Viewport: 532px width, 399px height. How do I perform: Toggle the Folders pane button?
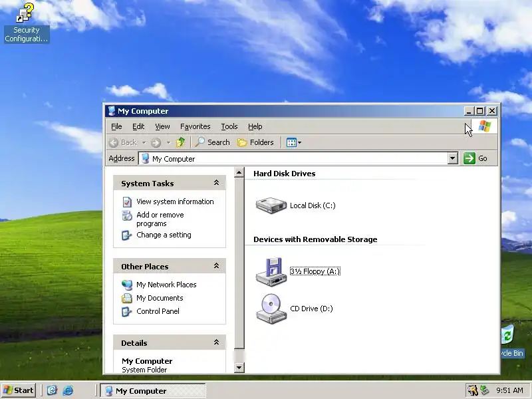[x=255, y=142]
